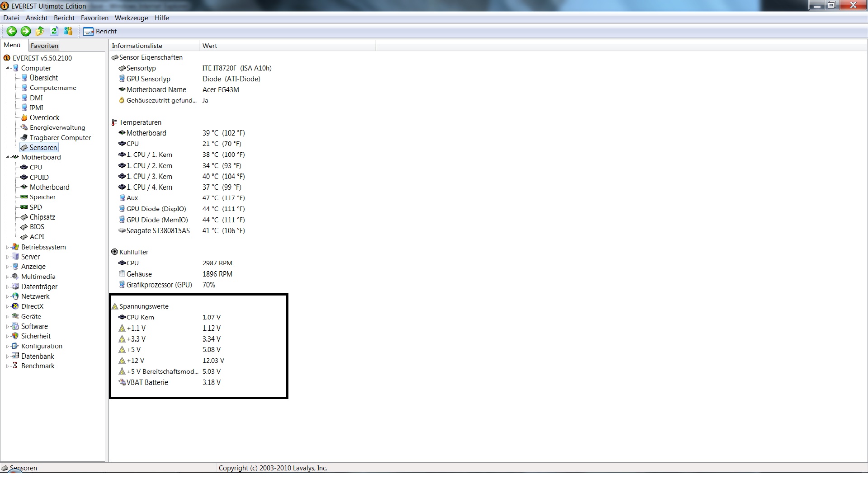Image resolution: width=868 pixels, height=488 pixels.
Task: Click the Refresh toolbar icon
Action: click(54, 31)
